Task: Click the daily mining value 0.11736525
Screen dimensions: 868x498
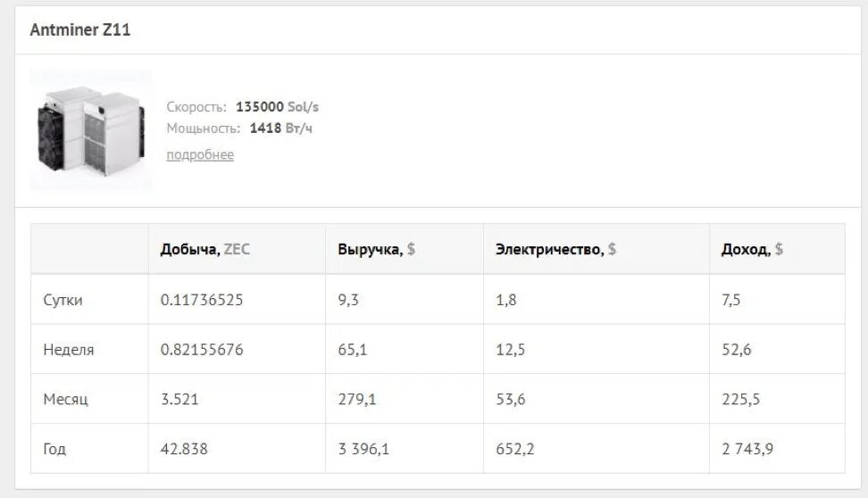Action: coord(202,300)
